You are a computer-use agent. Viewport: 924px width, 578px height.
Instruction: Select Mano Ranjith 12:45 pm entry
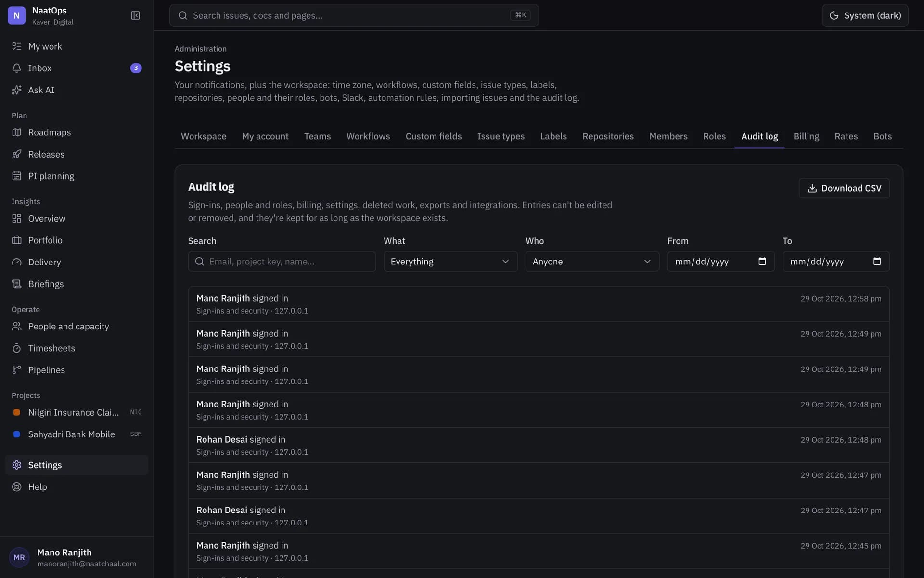(x=539, y=551)
